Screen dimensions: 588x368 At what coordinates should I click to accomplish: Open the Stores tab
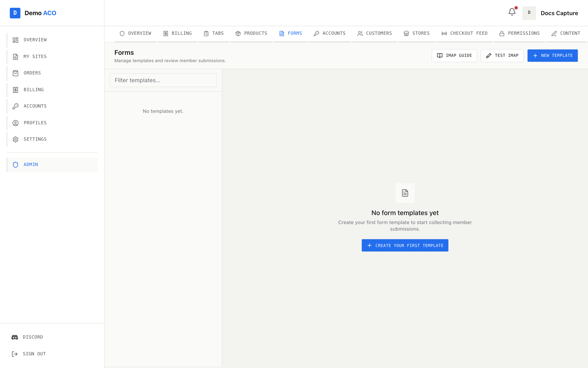[x=416, y=33]
